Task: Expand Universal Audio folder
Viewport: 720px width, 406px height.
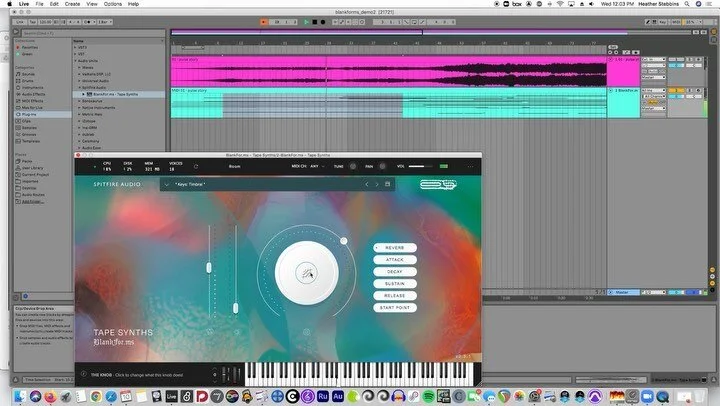Action: 79,80
